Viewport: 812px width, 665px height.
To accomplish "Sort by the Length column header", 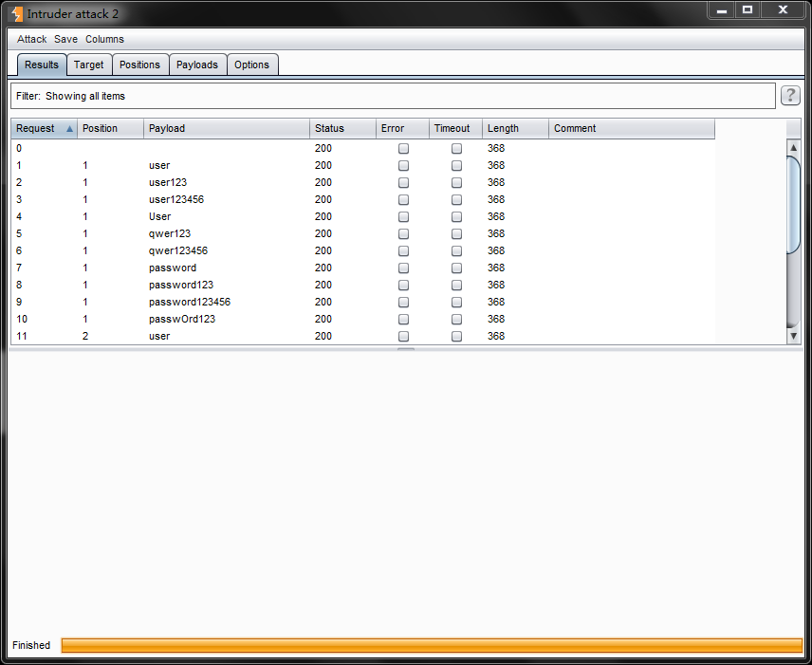I will (x=515, y=128).
